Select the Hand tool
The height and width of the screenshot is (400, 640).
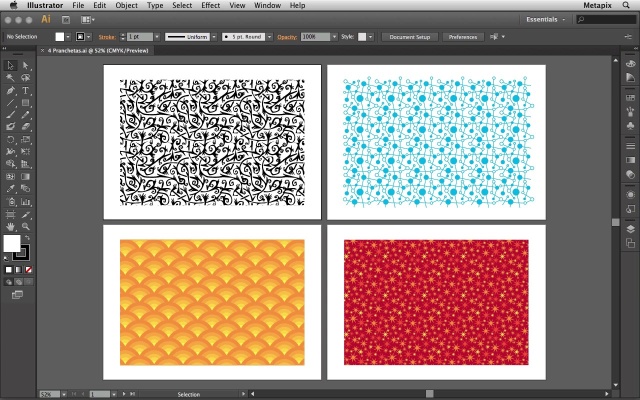pos(10,227)
